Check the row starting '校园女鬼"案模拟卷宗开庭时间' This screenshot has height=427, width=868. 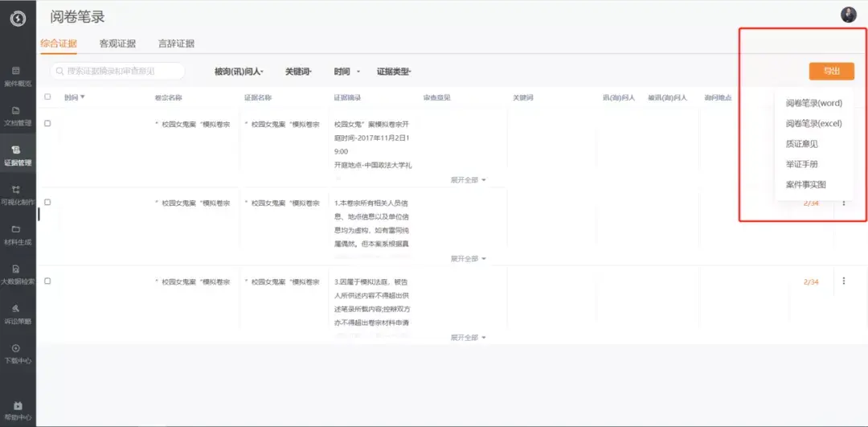click(x=47, y=124)
